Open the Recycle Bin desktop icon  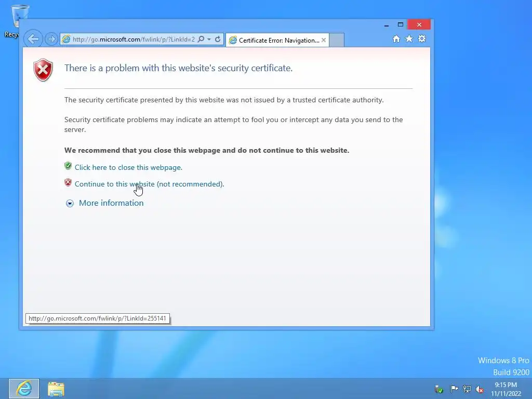coord(14,20)
